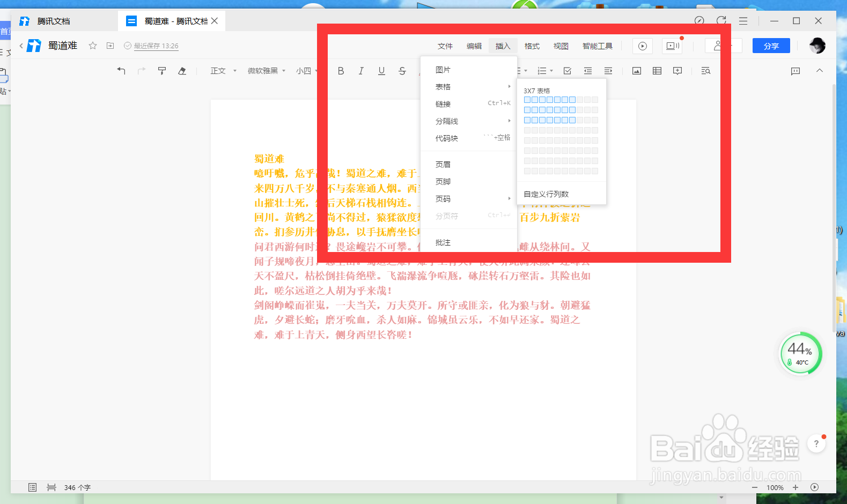Redo the last action
The height and width of the screenshot is (504, 847).
[x=142, y=71]
